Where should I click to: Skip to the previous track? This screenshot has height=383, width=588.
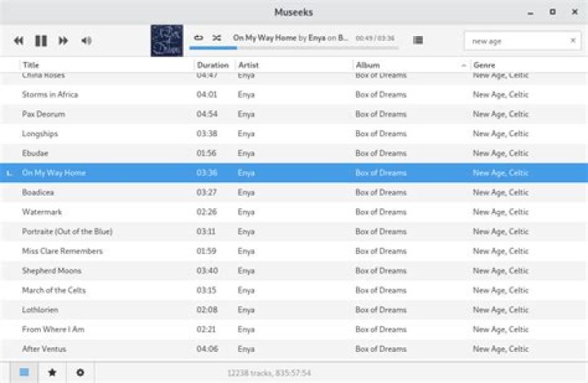coord(18,41)
